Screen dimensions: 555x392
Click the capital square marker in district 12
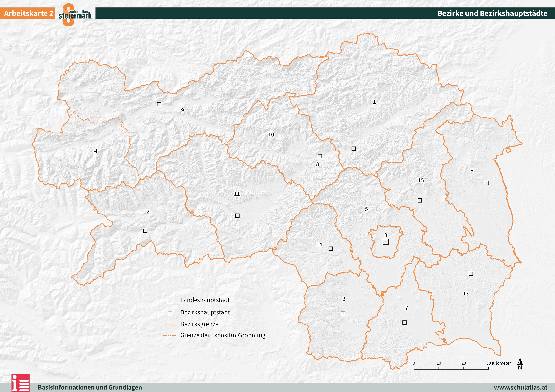[x=145, y=231]
